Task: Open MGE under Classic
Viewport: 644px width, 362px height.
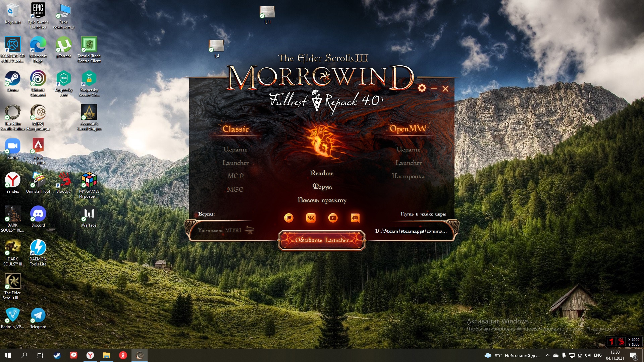Action: click(235, 189)
